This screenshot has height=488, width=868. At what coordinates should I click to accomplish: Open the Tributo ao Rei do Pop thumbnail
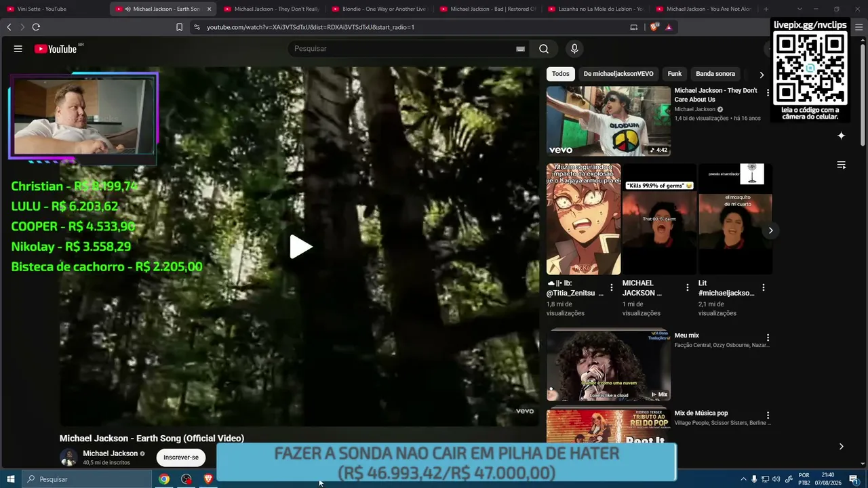coord(608,426)
